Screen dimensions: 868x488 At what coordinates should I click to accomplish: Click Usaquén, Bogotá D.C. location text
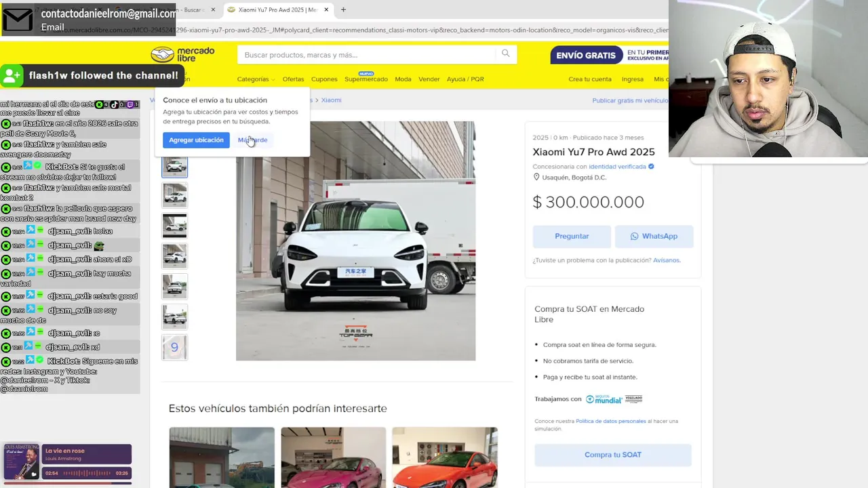point(574,178)
